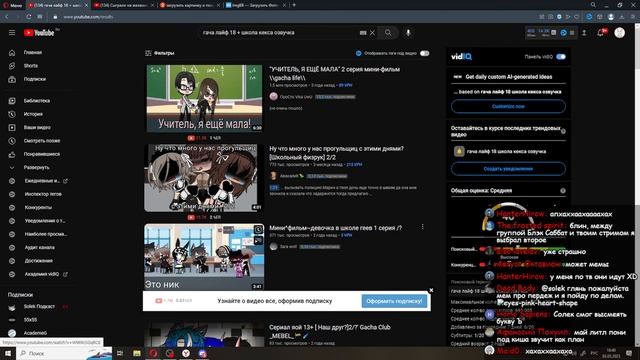The width and height of the screenshot is (640, 360).
Task: Reload the page in browser toolbar
Action: pos(29,17)
